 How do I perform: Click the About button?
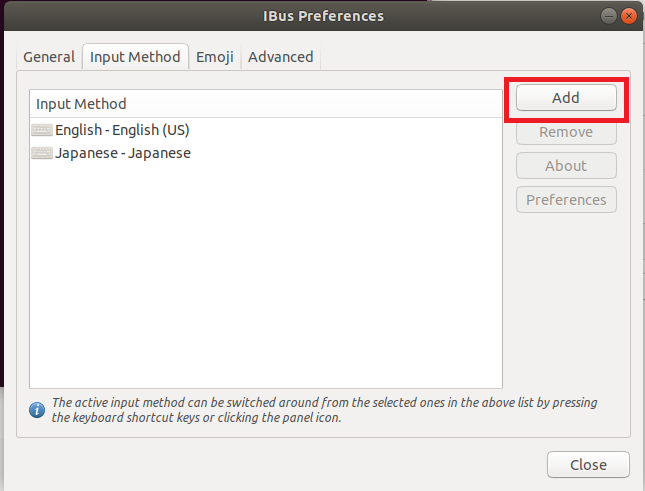click(x=566, y=166)
